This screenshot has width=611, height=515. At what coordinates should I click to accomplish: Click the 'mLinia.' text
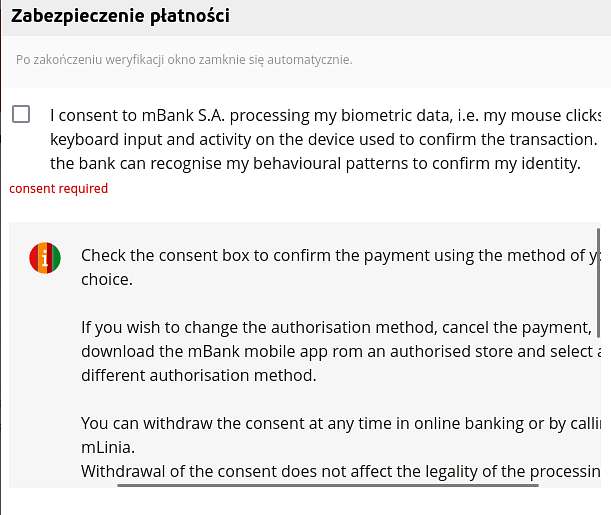click(x=108, y=448)
